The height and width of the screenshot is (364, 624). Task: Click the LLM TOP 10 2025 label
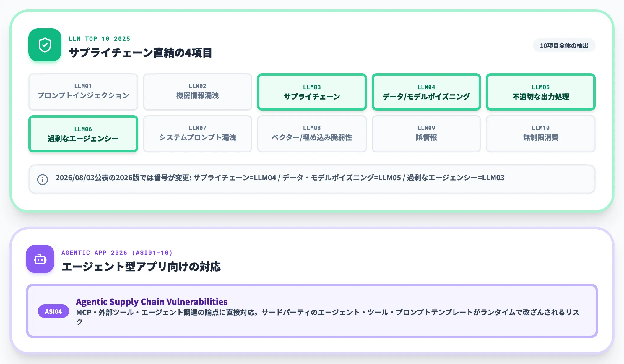[x=99, y=39]
